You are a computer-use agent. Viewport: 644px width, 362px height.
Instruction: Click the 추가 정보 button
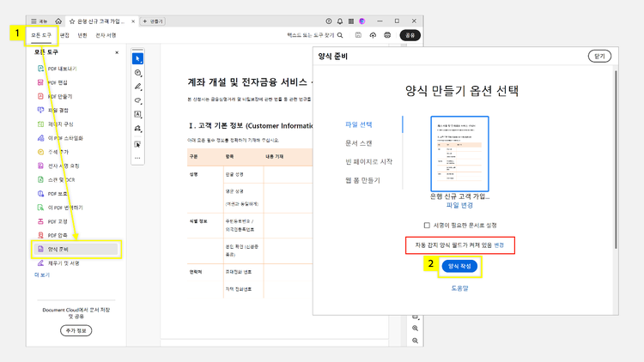pos(76,330)
